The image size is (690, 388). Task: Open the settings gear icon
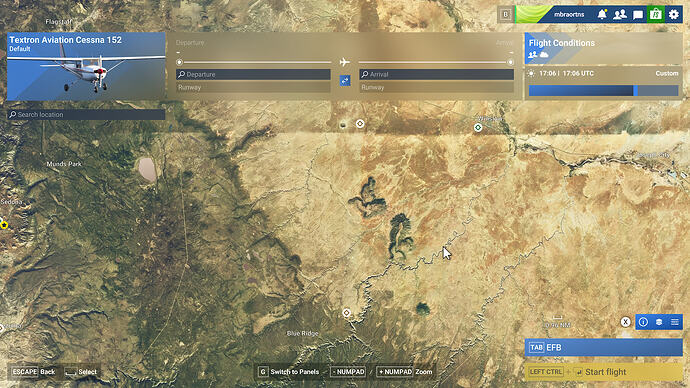pyautogui.click(x=674, y=15)
